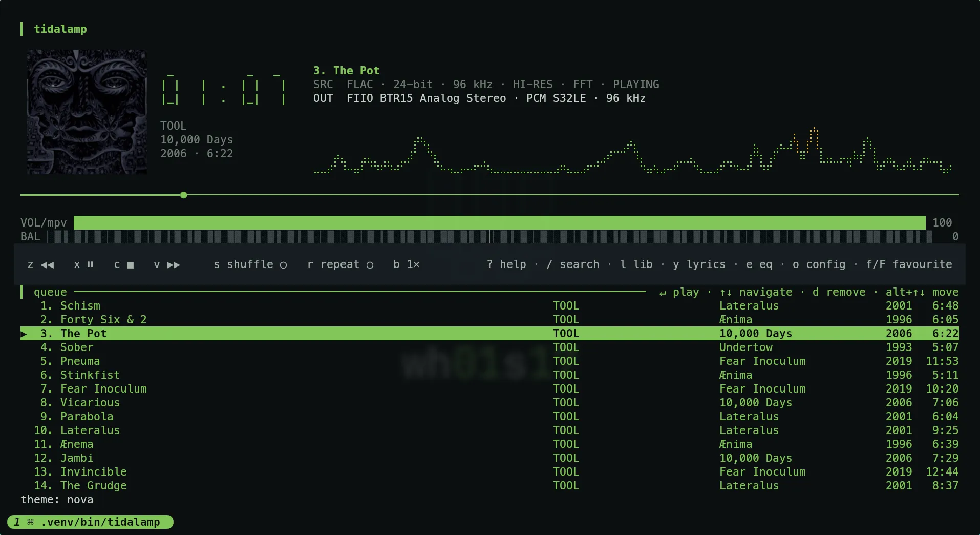
Task: Show the lyrics view
Action: point(699,264)
